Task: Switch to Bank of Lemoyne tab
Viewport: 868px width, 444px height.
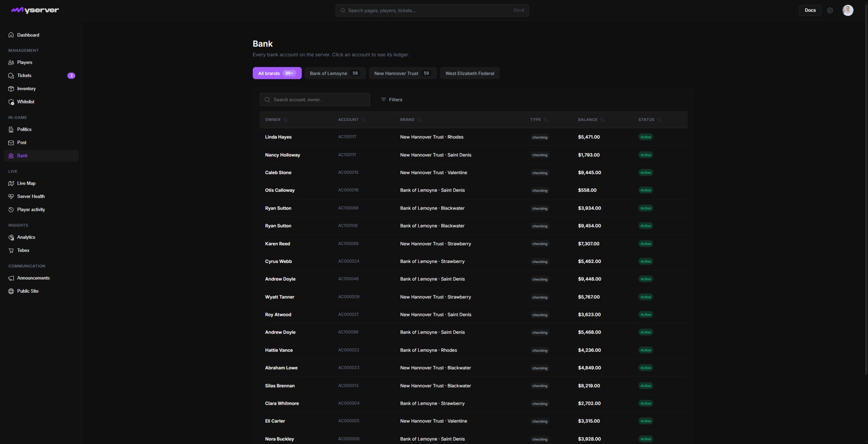Action: point(335,73)
